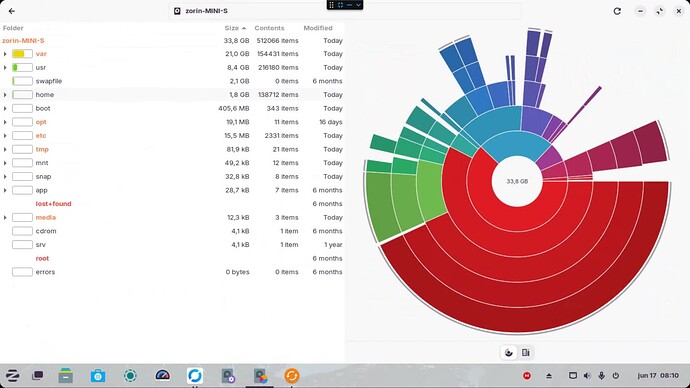Select the lost+found entry
Image resolution: width=690 pixels, height=388 pixels.
click(x=53, y=204)
